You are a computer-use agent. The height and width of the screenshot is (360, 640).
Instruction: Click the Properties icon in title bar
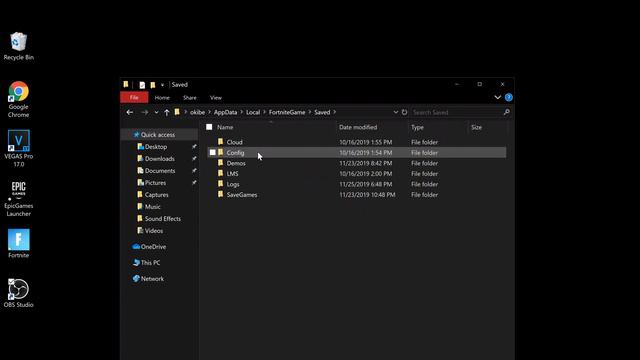coord(142,85)
